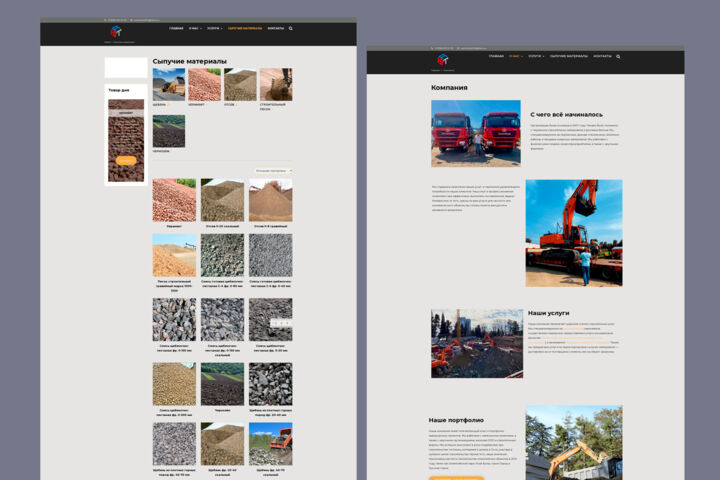Expand the Услуги menu on Компания page

click(x=536, y=56)
